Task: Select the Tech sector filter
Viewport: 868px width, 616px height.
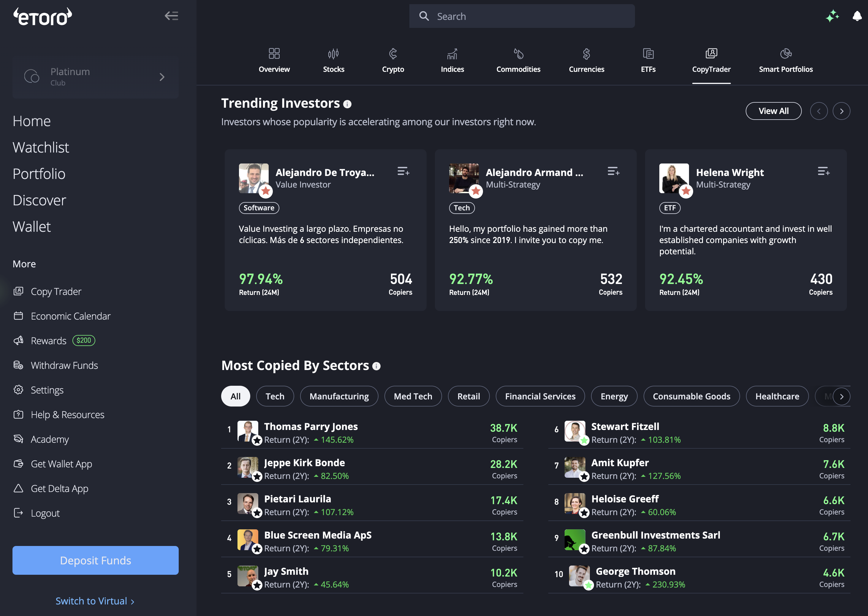Action: (x=275, y=396)
